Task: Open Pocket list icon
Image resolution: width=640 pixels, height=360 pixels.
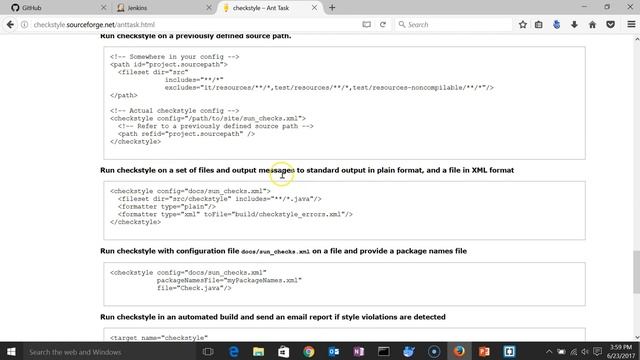Action: pyautogui.click(x=610, y=24)
